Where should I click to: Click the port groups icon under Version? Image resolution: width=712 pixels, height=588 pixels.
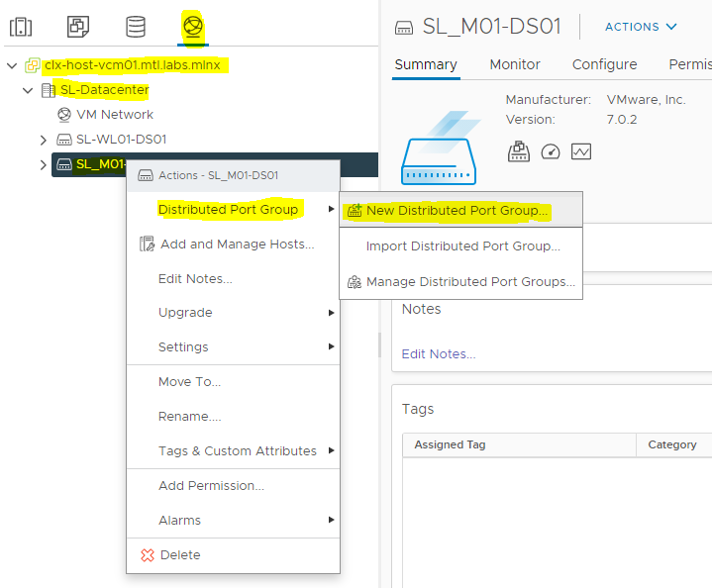point(519,151)
